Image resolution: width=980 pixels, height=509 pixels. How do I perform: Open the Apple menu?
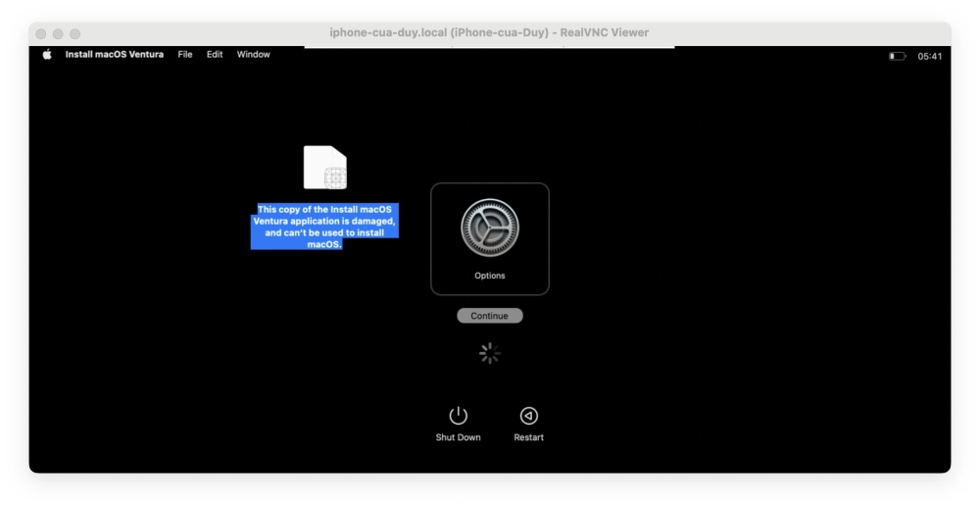47,55
